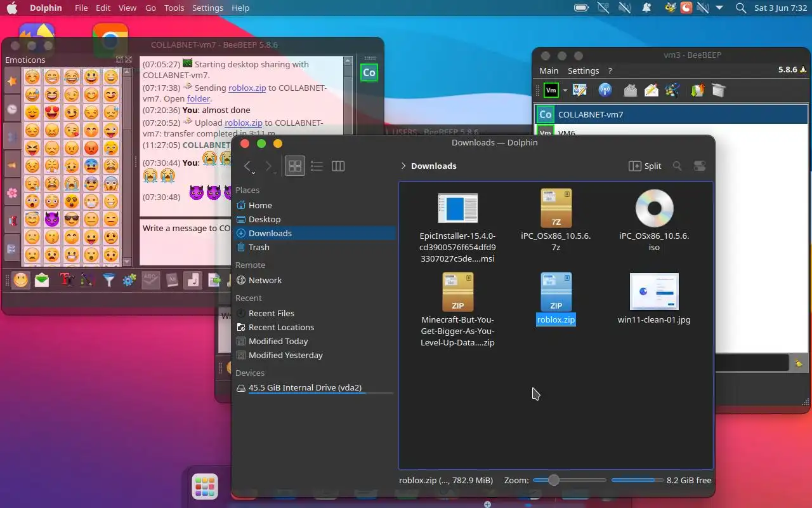Open the Tools menu in menu bar

click(x=174, y=8)
